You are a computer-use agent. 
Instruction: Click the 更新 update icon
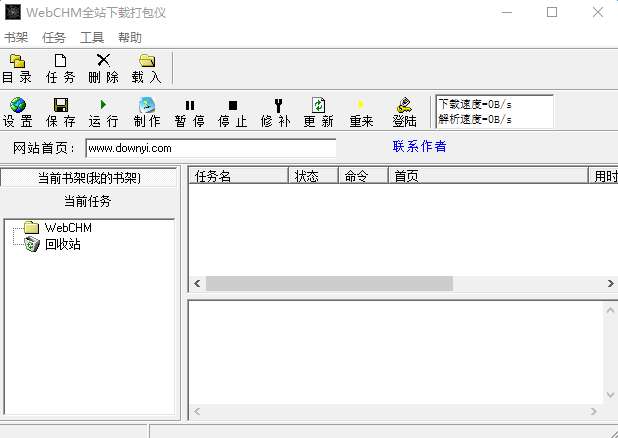pyautogui.click(x=318, y=105)
